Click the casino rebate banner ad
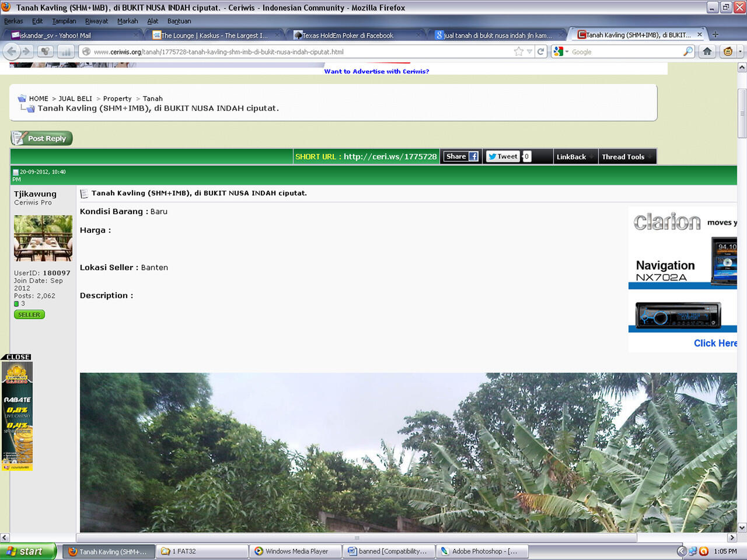Image resolution: width=747 pixels, height=560 pixels. [17, 416]
